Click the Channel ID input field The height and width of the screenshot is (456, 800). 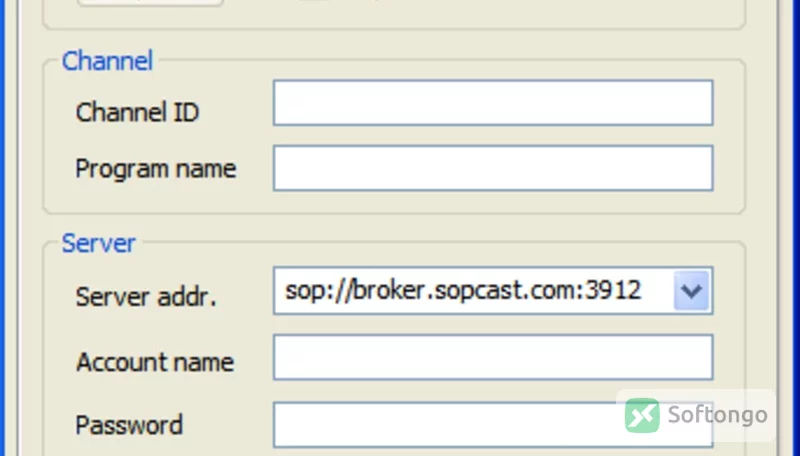[493, 103]
